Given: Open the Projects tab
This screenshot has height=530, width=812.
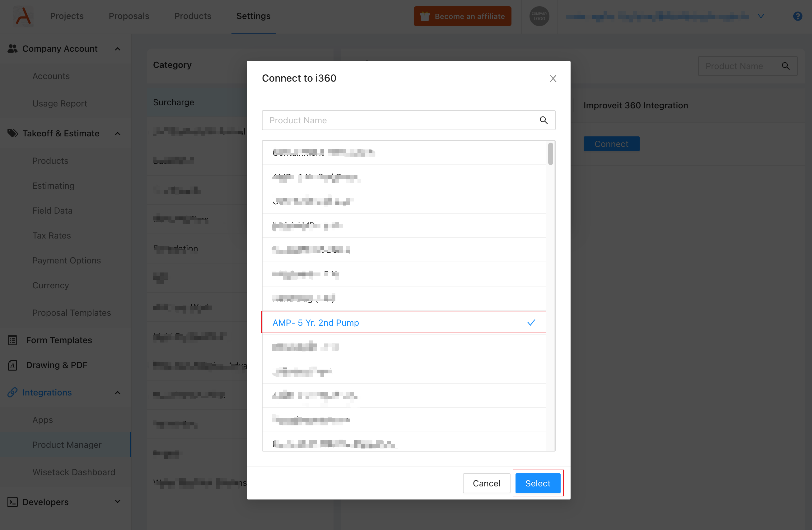Looking at the screenshot, I should click(67, 16).
